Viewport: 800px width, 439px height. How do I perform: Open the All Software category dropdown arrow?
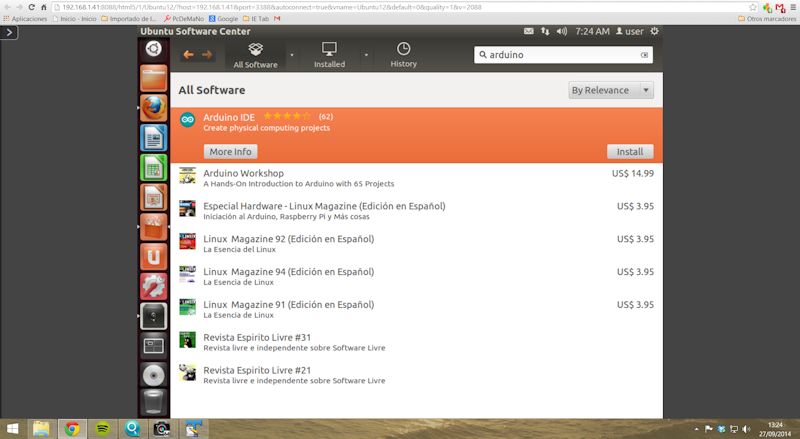click(x=292, y=55)
